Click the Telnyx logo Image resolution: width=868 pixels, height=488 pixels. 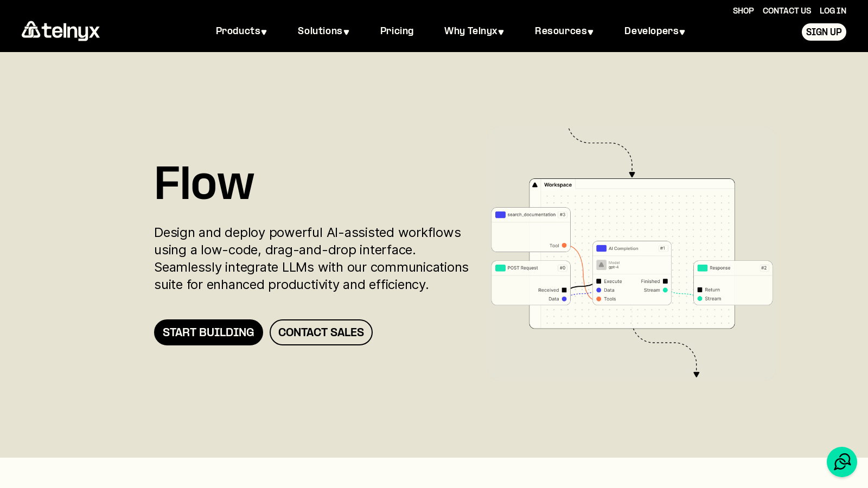[x=61, y=31]
